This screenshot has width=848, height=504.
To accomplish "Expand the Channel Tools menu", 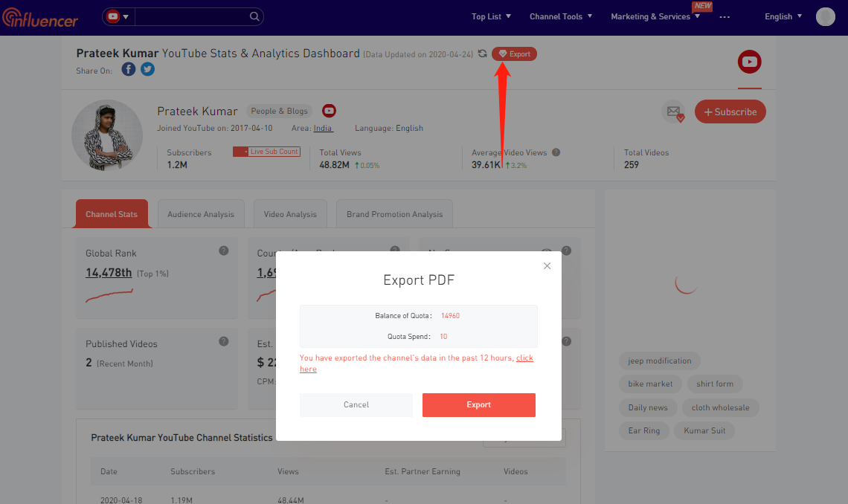I will click(561, 17).
